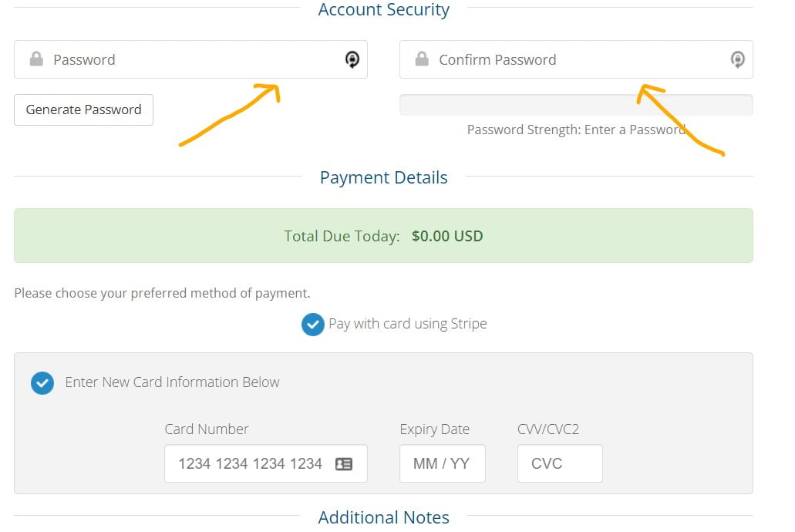Click the Total Due Today green banner
795x532 pixels.
coord(383,235)
